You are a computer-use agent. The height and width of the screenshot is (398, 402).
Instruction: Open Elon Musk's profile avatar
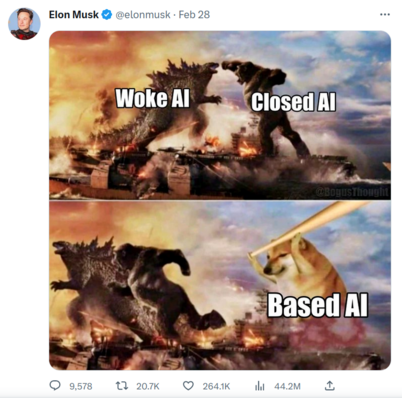click(24, 24)
